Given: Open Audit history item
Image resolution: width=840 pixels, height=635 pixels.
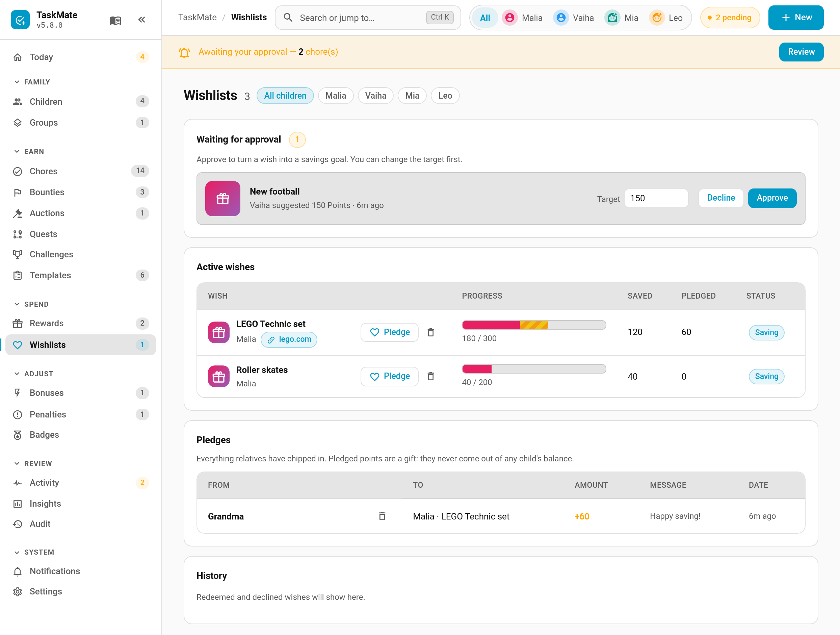Looking at the screenshot, I should click(80, 524).
